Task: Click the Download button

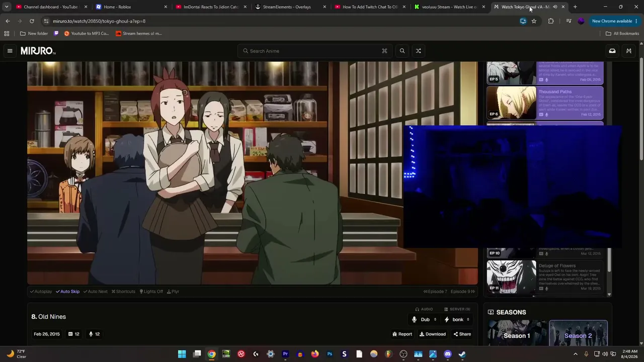Action: click(x=433, y=334)
